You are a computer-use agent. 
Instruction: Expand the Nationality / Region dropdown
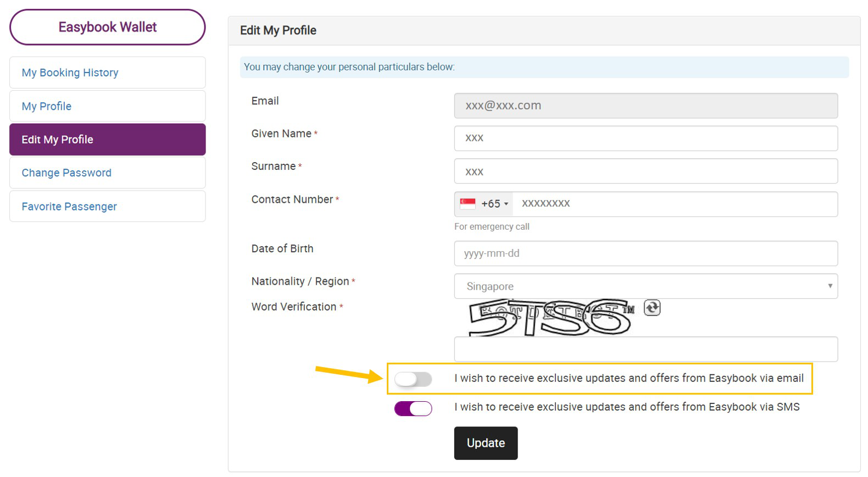coord(646,286)
